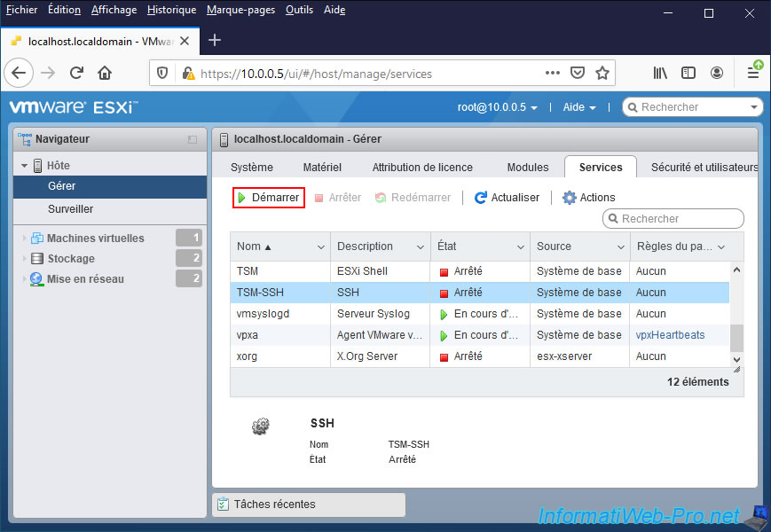Go to Firefox home page icon
771x532 pixels.
105,74
